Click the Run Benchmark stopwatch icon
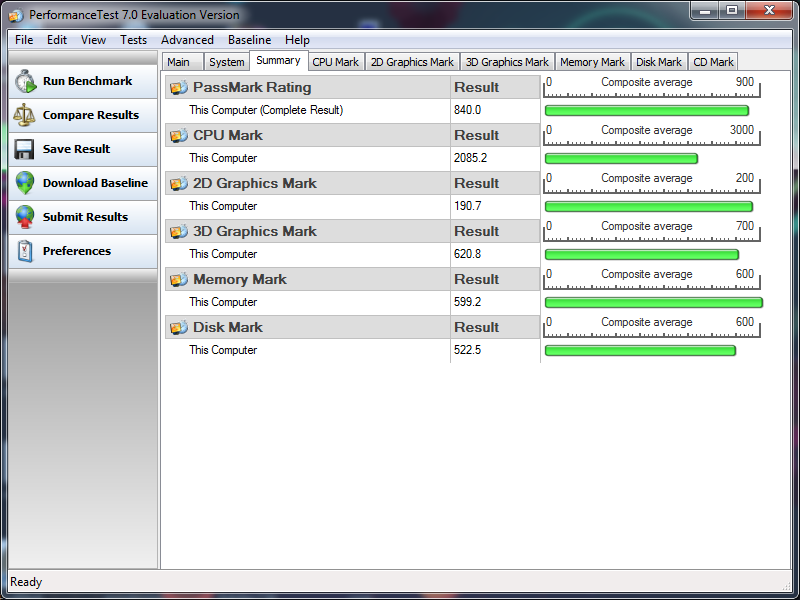This screenshot has height=600, width=800. coord(25,81)
